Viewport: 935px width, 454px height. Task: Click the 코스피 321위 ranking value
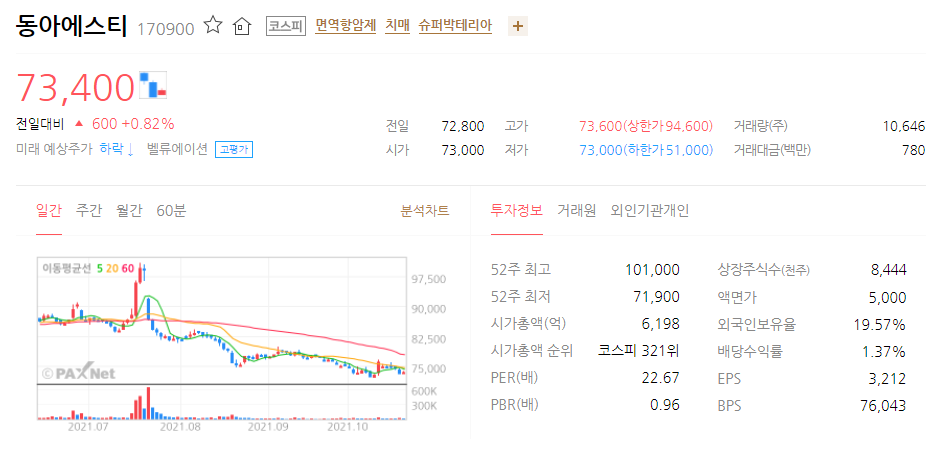point(639,351)
